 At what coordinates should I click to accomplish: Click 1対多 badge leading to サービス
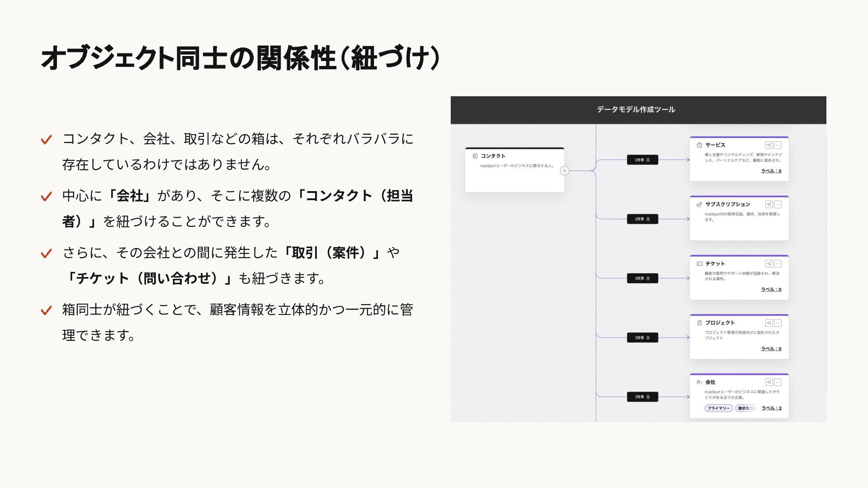coord(642,160)
